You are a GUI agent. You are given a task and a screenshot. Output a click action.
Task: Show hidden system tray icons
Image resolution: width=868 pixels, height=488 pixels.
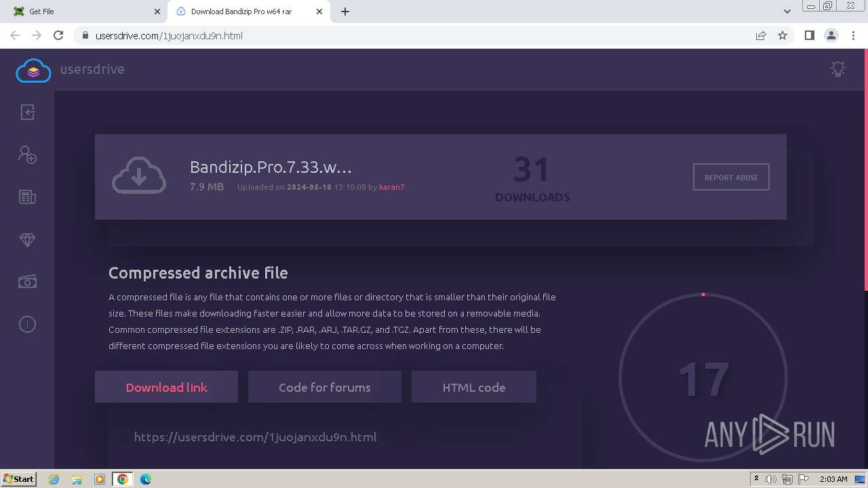coord(756,479)
